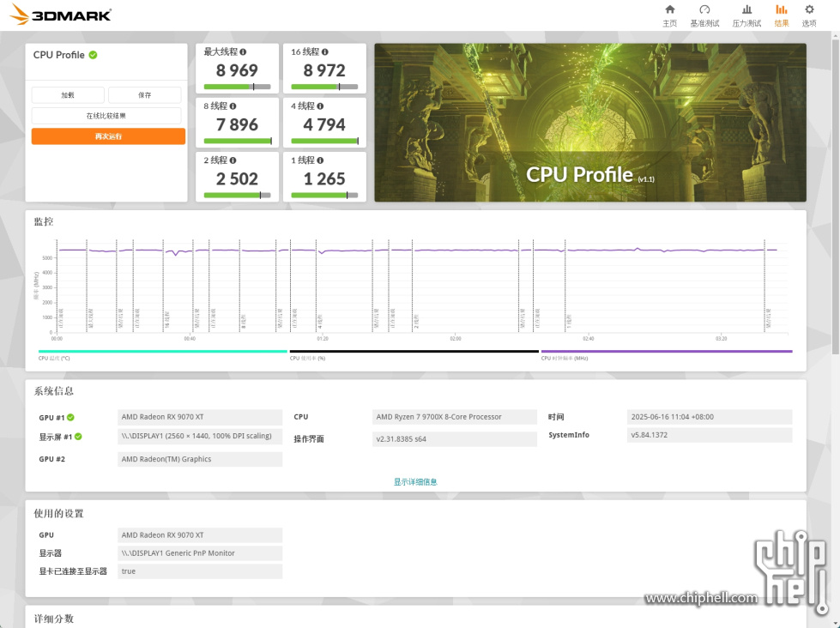Click the 2 502 score value
The height and width of the screenshot is (628, 840).
pos(237,178)
